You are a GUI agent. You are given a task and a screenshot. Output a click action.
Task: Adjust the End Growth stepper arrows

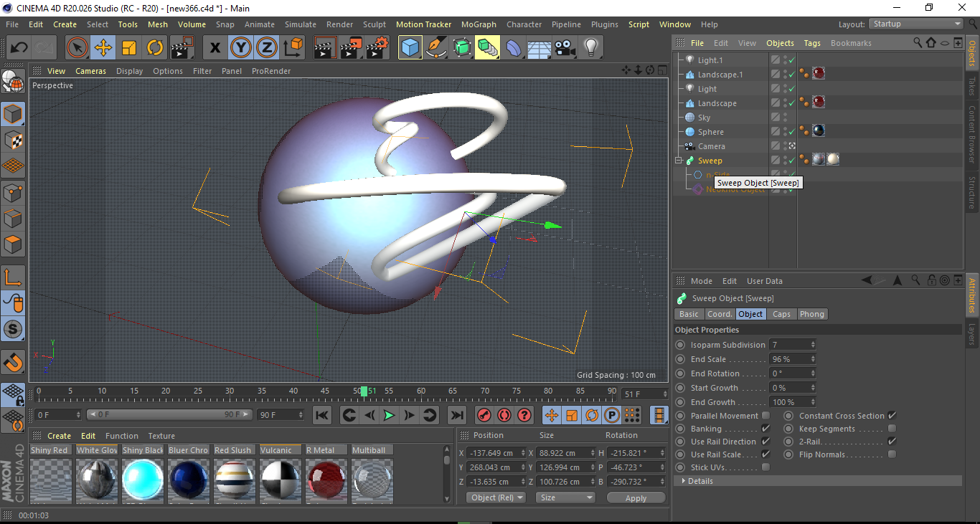tap(813, 402)
